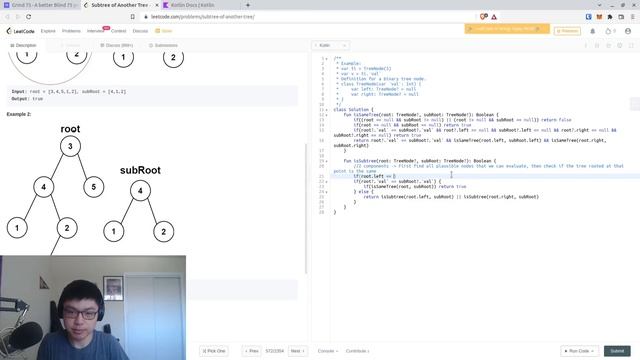Open the MetaMask fox extension
This screenshot has width=640, height=360.
pyautogui.click(x=599, y=17)
